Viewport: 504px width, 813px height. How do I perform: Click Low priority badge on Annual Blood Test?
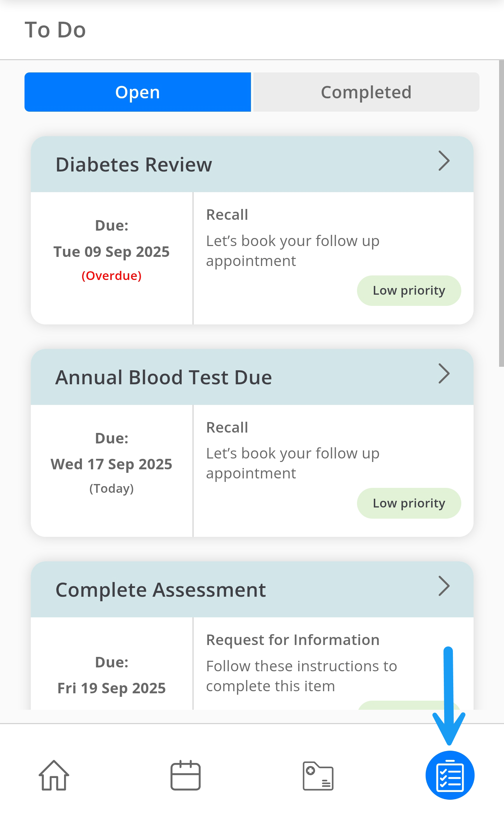point(409,503)
